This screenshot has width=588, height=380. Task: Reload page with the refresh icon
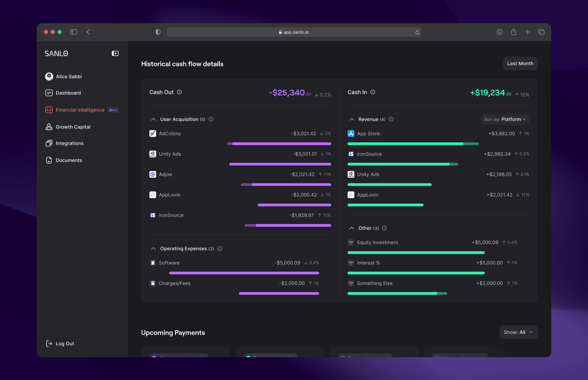coord(417,32)
